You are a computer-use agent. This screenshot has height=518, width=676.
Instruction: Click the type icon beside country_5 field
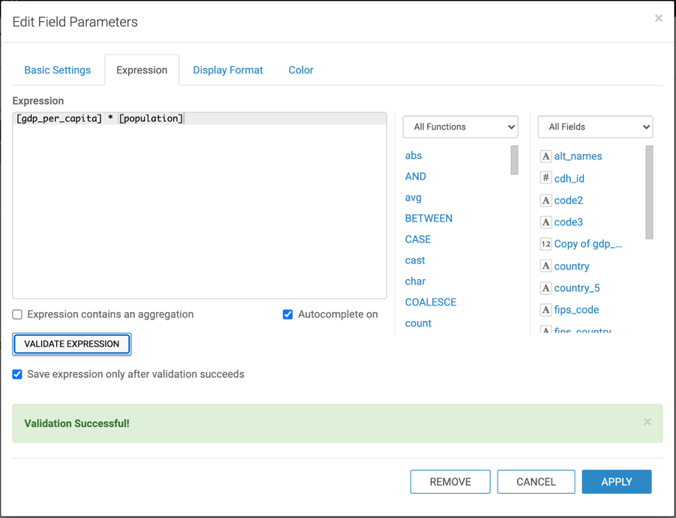545,288
